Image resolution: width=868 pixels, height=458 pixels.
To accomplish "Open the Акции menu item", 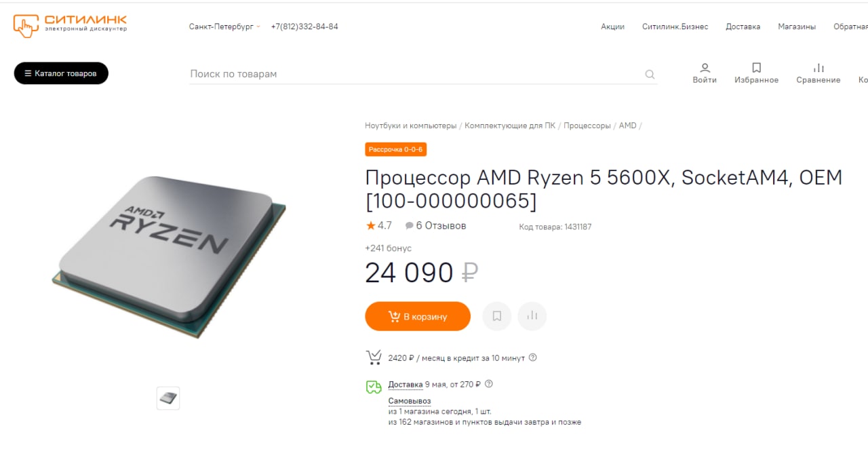I will click(x=612, y=26).
